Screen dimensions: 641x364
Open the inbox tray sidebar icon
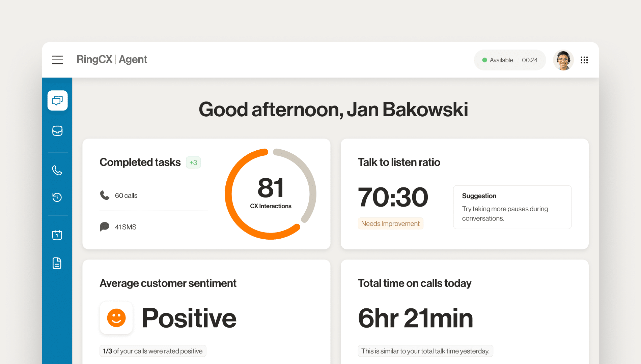point(57,131)
